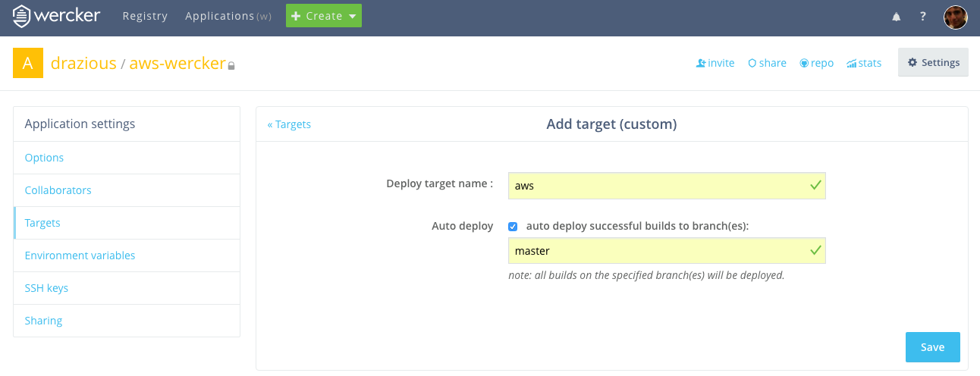
Task: Select Options in settings sidebar
Action: [127, 158]
